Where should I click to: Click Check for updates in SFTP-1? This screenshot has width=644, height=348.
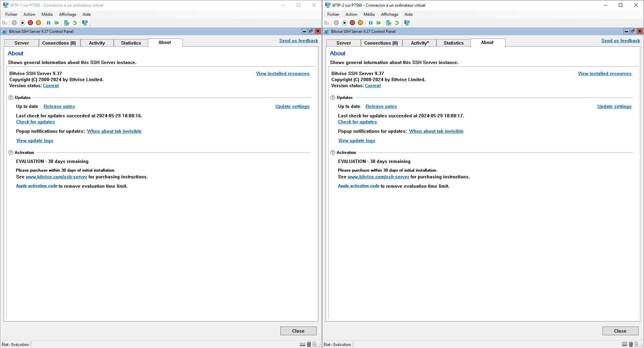point(36,122)
